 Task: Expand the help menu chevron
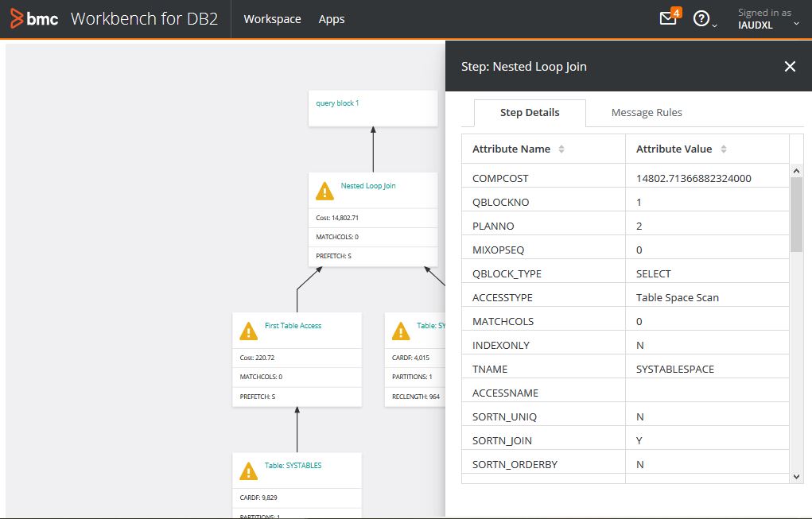click(715, 25)
